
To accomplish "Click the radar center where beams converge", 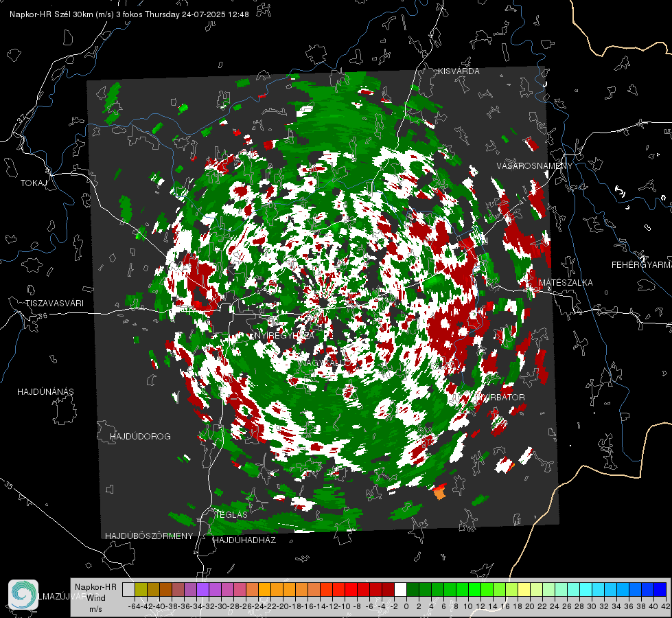I will (323, 304).
